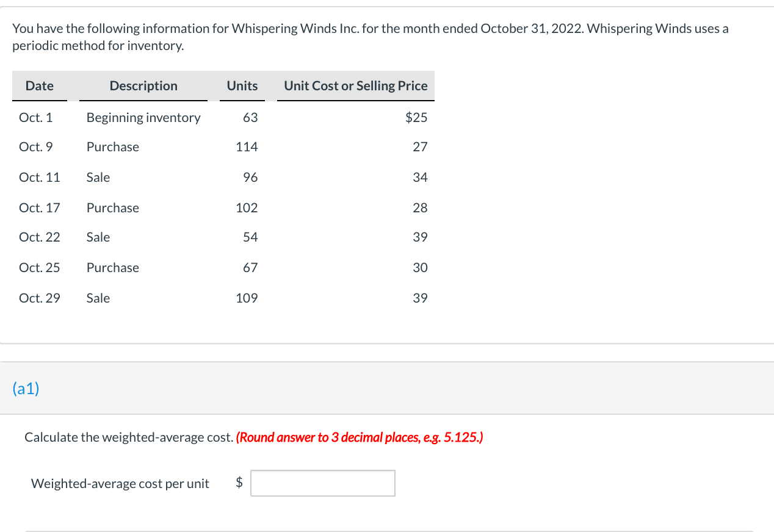Select the problem description paragraph
Screen dimensions: 774x532
[370, 37]
